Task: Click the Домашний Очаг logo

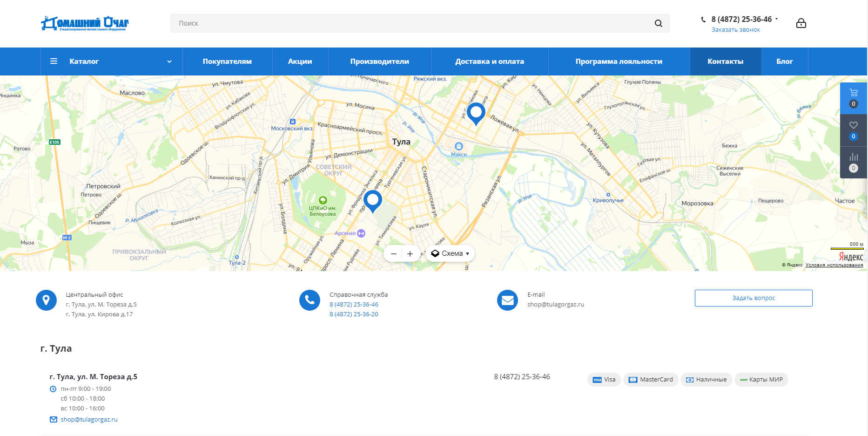Action: pos(85,23)
